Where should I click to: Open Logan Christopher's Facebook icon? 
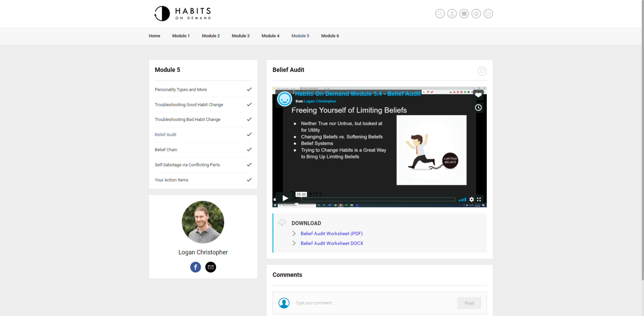click(195, 267)
